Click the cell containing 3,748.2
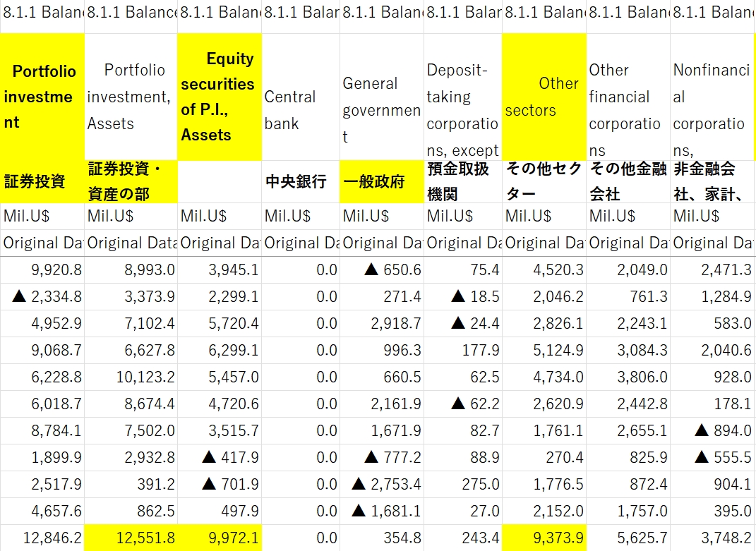The width and height of the screenshot is (756, 551). coord(712,538)
